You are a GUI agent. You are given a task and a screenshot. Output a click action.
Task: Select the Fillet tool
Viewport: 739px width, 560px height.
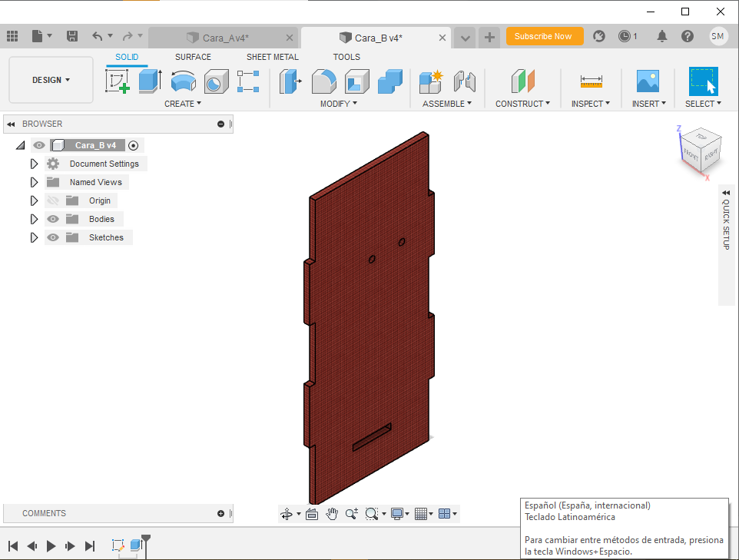pos(323,81)
